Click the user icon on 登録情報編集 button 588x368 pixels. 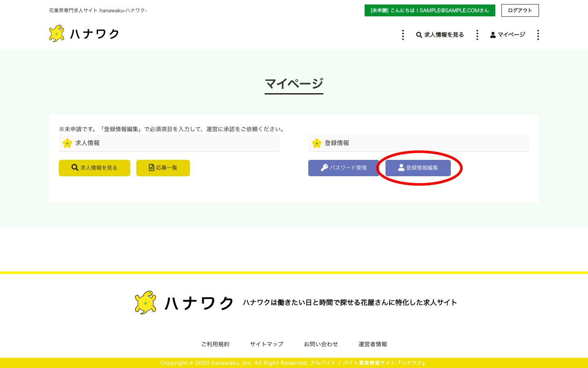(x=401, y=168)
